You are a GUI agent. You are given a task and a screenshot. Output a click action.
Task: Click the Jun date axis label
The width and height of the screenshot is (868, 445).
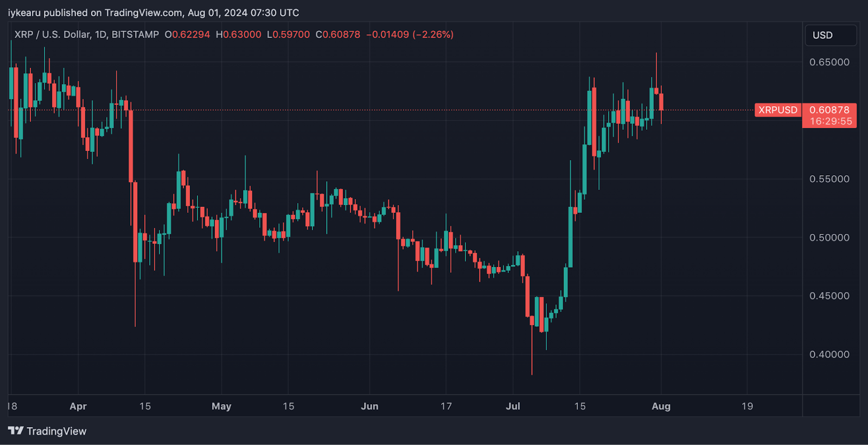click(x=369, y=406)
